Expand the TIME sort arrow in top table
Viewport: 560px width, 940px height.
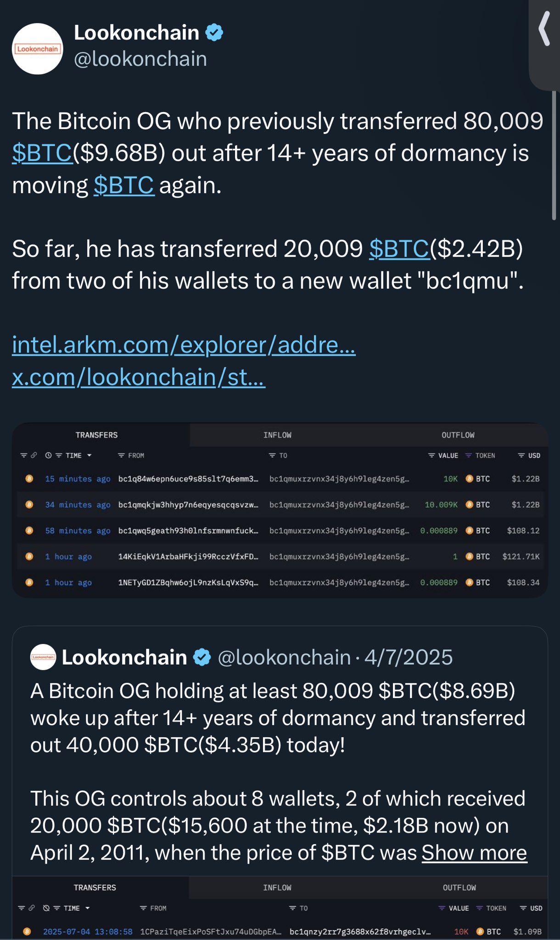point(89,455)
